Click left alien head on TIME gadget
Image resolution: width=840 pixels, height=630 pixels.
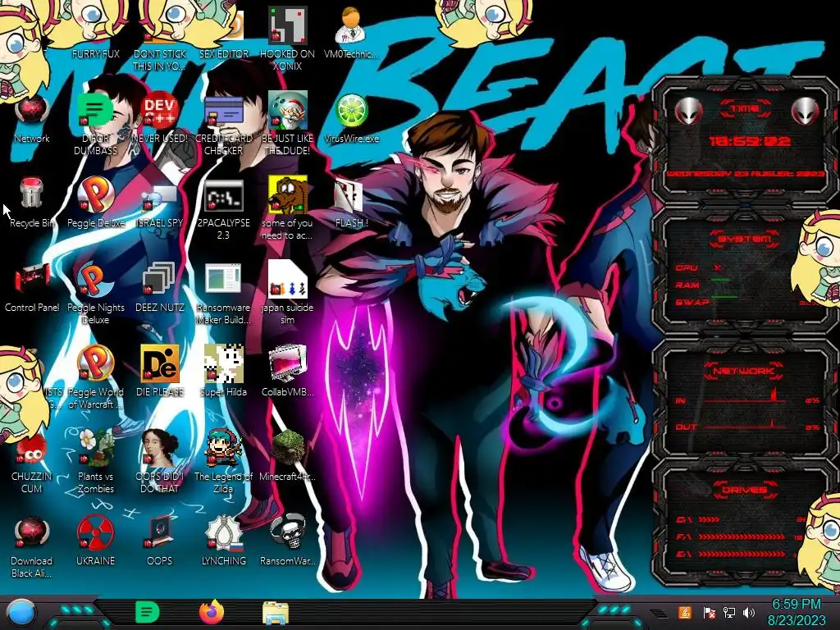688,111
